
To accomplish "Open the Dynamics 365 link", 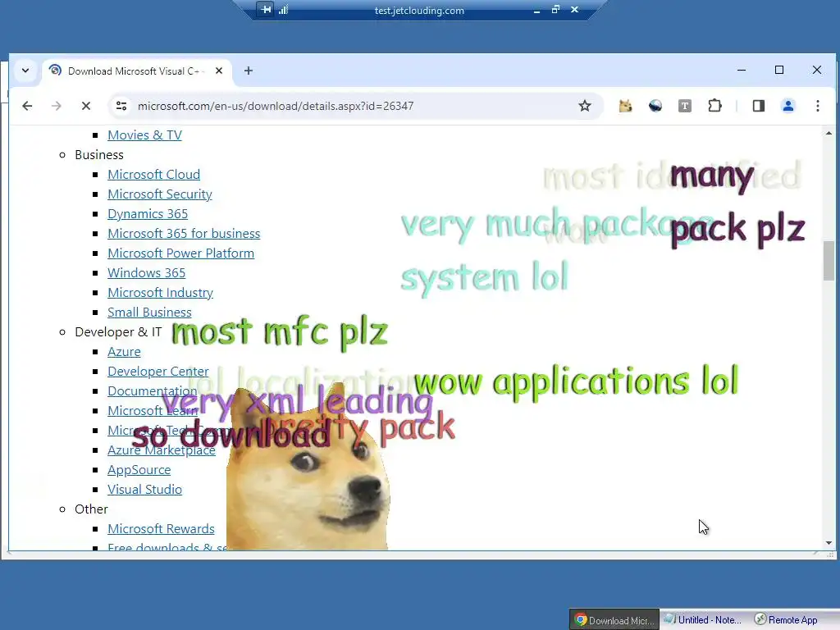I will [148, 214].
